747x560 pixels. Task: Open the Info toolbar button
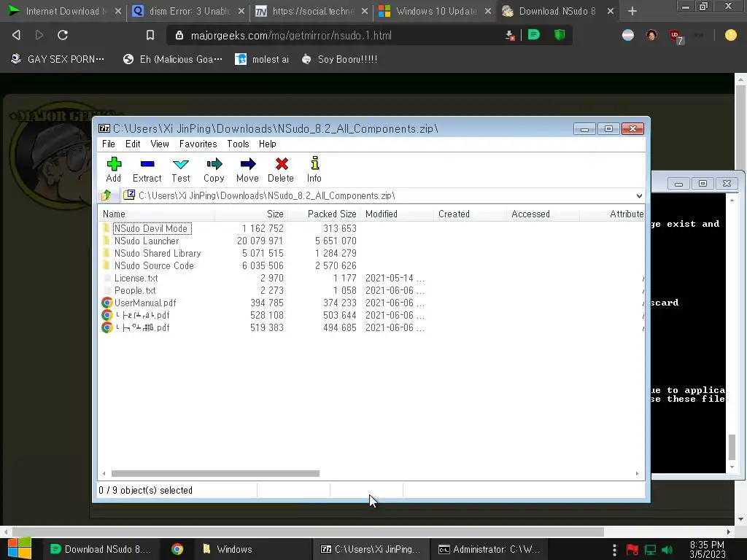pyautogui.click(x=314, y=170)
